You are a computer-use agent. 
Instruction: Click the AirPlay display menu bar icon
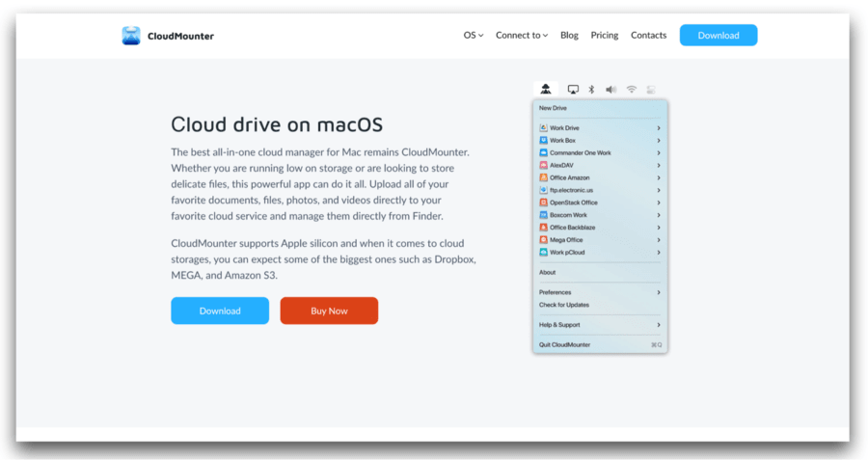click(573, 89)
